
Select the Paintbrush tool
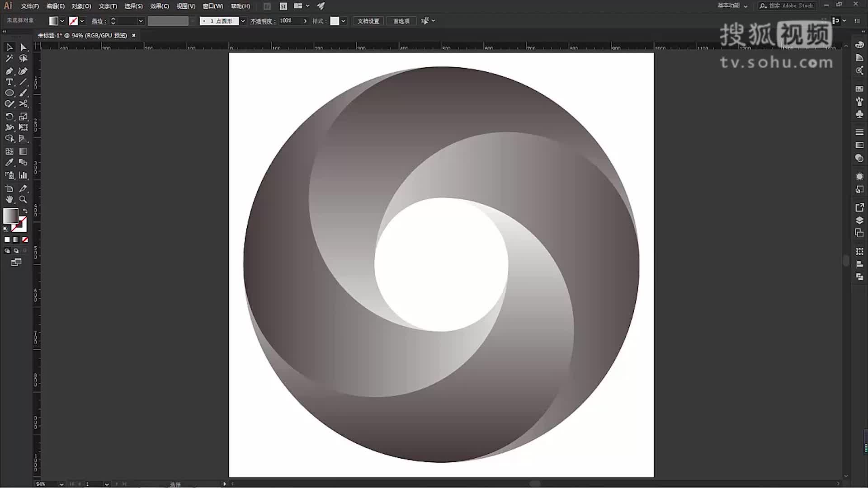coord(24,93)
